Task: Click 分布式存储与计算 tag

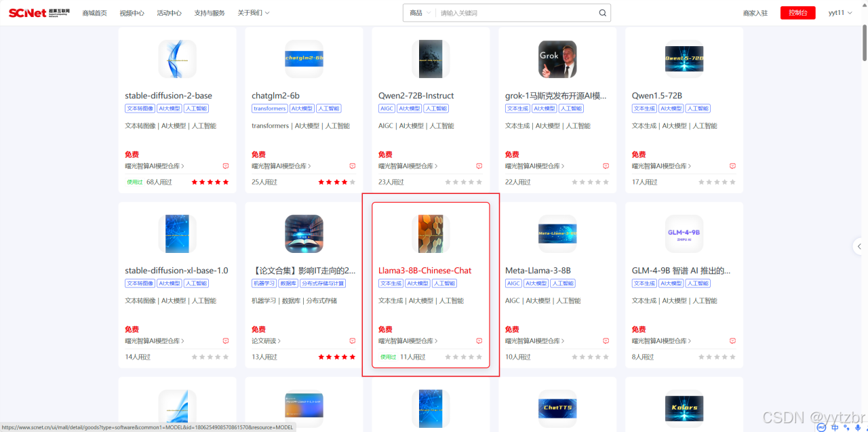Action: tap(323, 283)
